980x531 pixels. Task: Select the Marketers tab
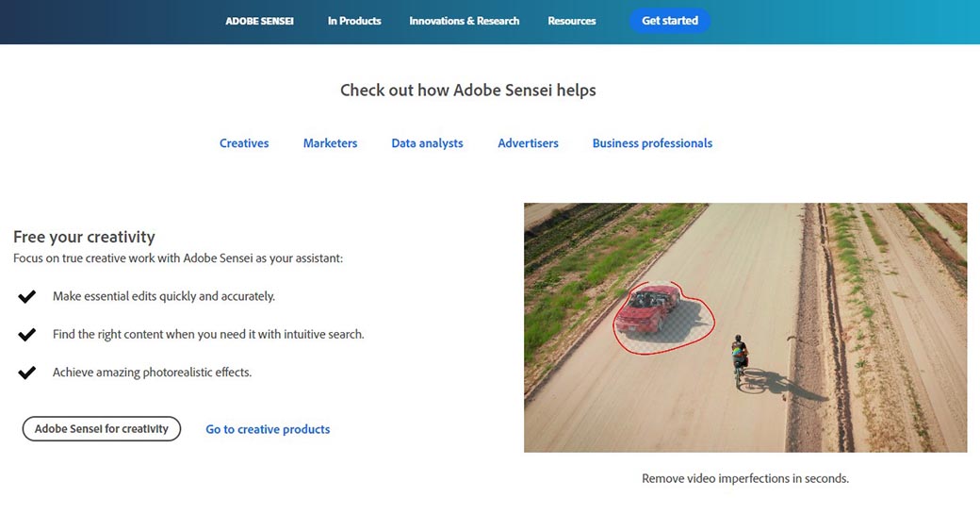click(x=330, y=143)
